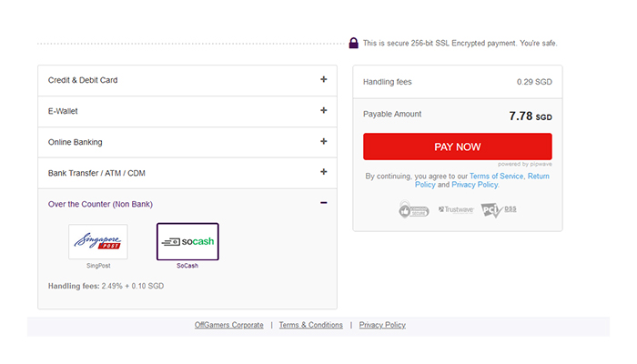The width and height of the screenshot is (637, 364).
Task: Click the Online Banking label text
Action: 76,142
